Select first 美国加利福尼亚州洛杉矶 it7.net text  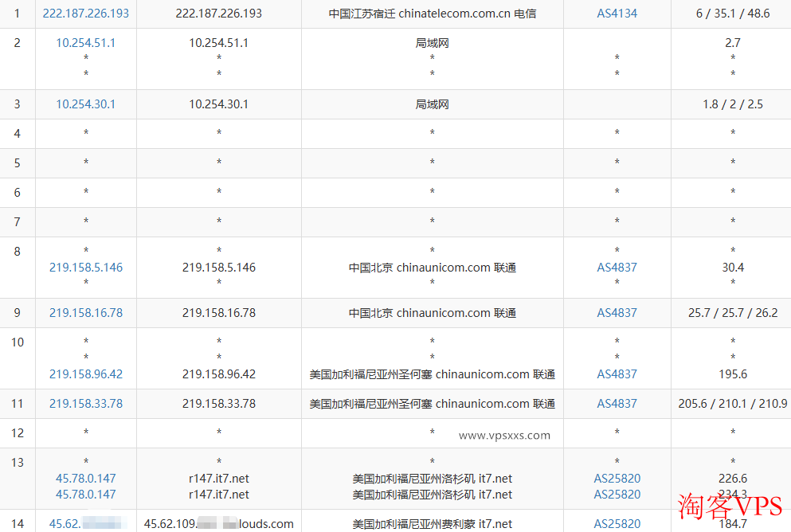[433, 479]
